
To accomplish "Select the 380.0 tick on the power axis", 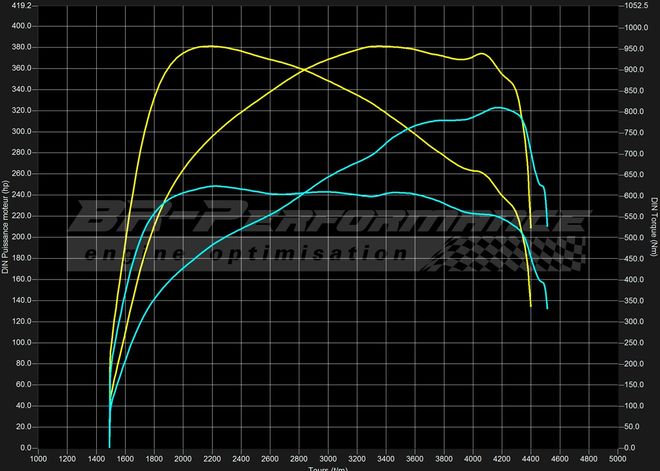I will click(x=21, y=46).
